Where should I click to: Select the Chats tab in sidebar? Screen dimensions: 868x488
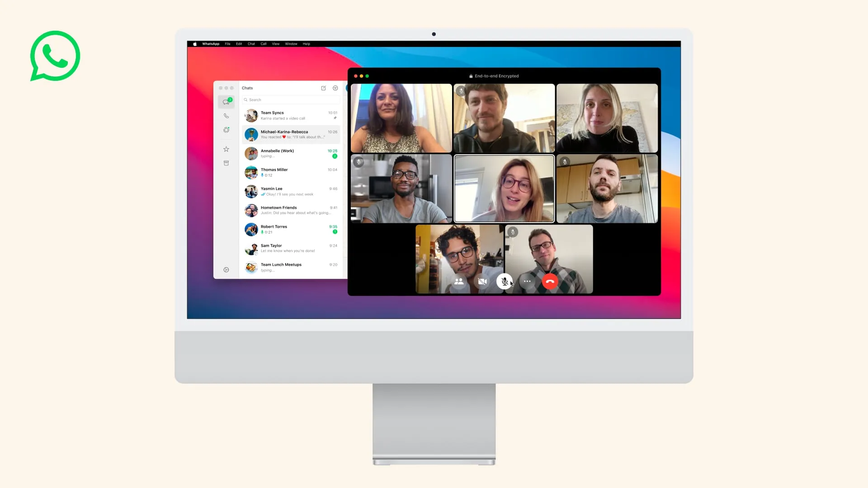coord(226,101)
